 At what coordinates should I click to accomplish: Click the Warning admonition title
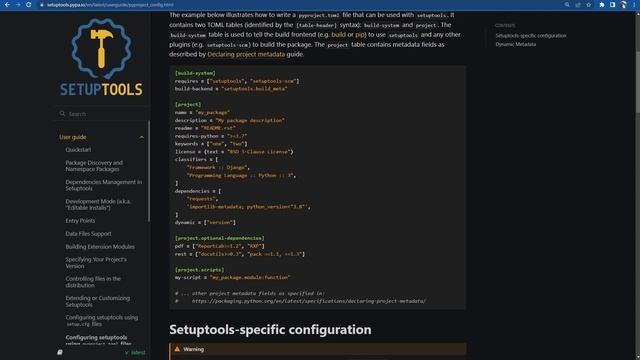click(x=193, y=349)
